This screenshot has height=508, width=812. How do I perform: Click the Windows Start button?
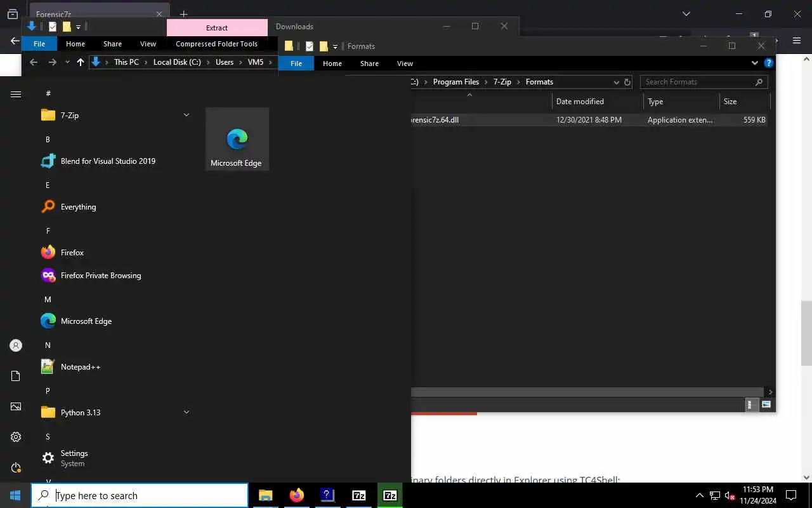tap(15, 495)
